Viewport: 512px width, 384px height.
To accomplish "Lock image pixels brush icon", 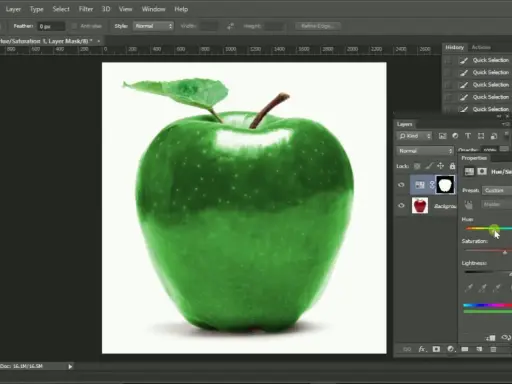I will click(429, 166).
